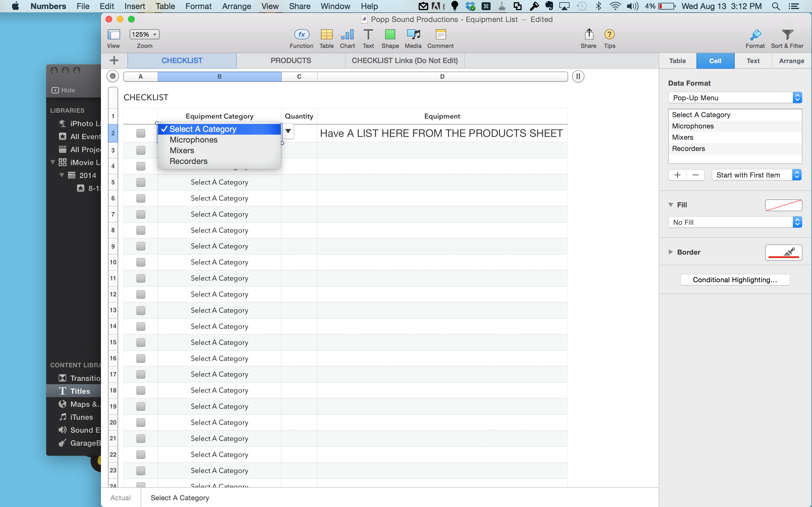812x507 pixels.
Task: Click the Conditional Highlighting button
Action: 735,280
